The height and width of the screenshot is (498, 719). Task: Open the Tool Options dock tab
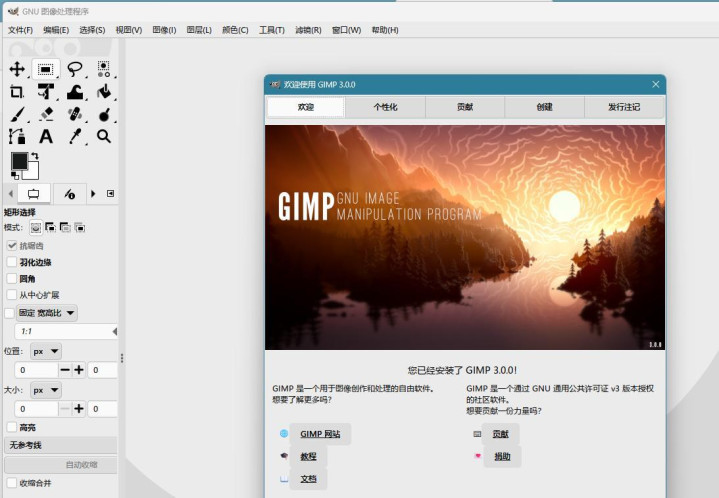click(33, 194)
